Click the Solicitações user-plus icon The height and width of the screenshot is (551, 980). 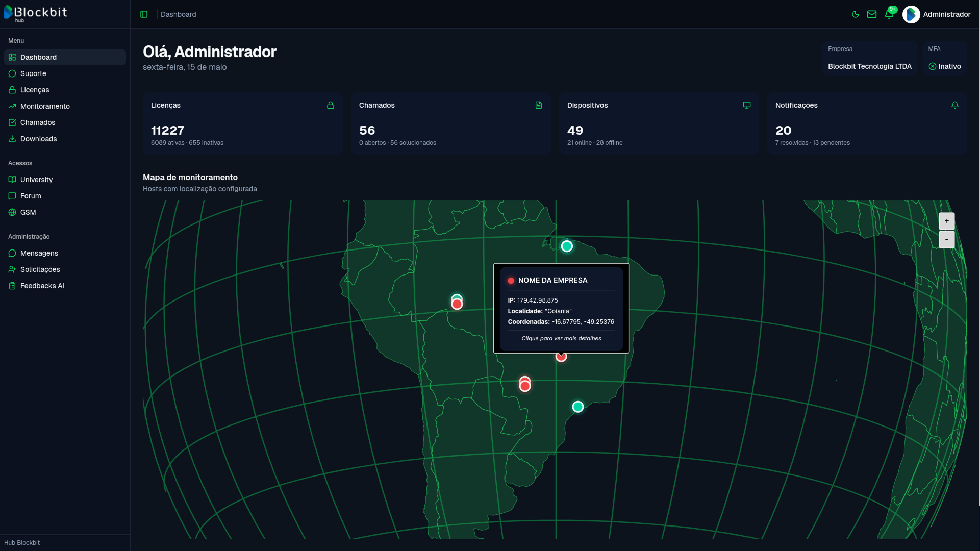(12, 269)
